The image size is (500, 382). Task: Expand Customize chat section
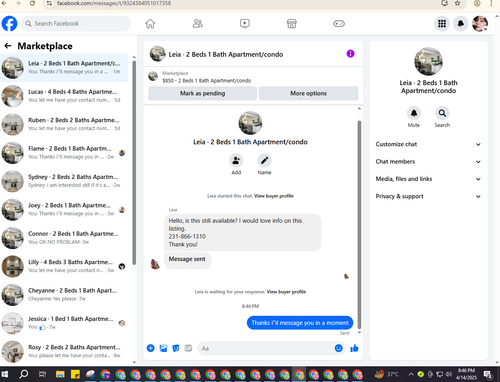coord(428,144)
